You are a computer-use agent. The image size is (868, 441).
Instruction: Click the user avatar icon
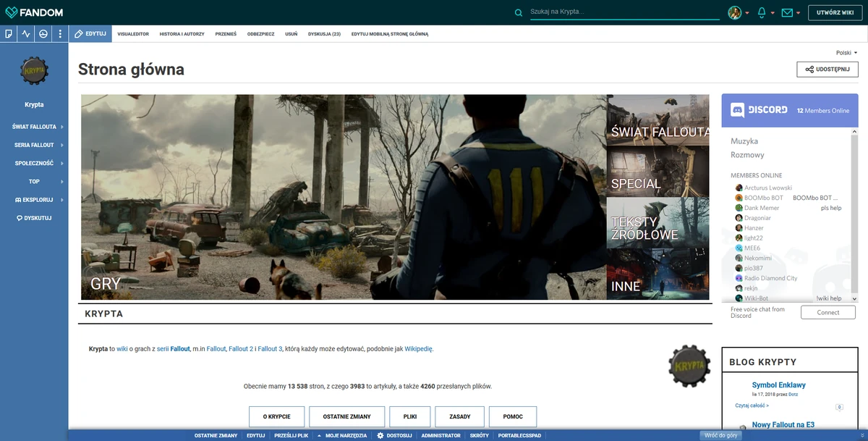click(x=734, y=12)
